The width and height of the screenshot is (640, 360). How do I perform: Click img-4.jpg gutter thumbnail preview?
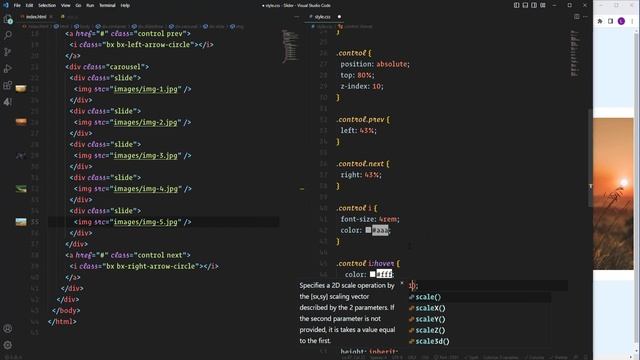pos(21,189)
